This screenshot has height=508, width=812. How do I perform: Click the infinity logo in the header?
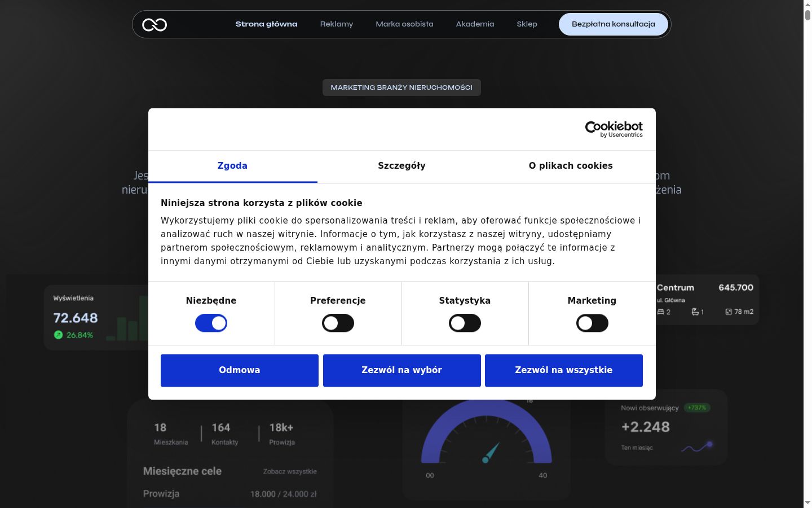tap(155, 25)
